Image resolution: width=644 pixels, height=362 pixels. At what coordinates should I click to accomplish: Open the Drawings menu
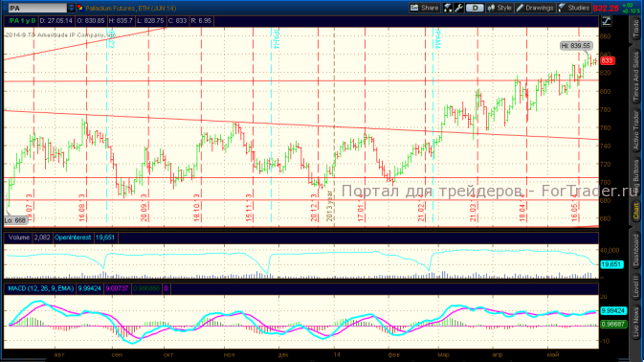(535, 8)
